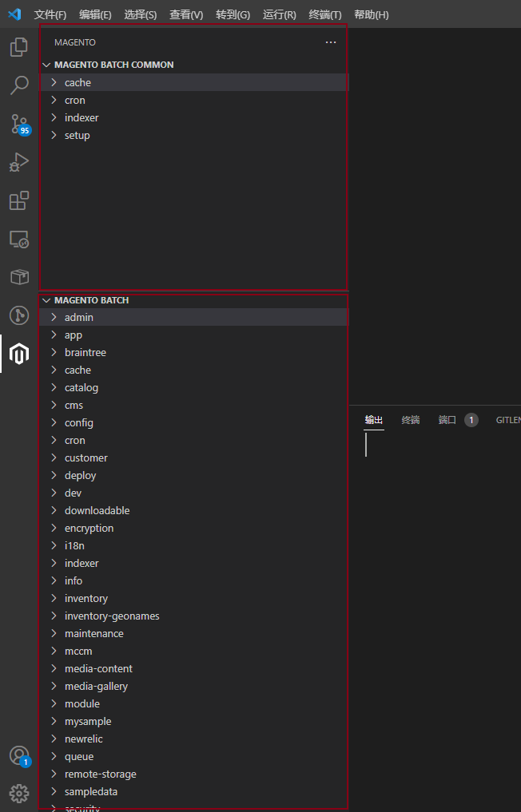Image resolution: width=521 pixels, height=812 pixels.
Task: Select the cms tree item
Action: pos(194,405)
